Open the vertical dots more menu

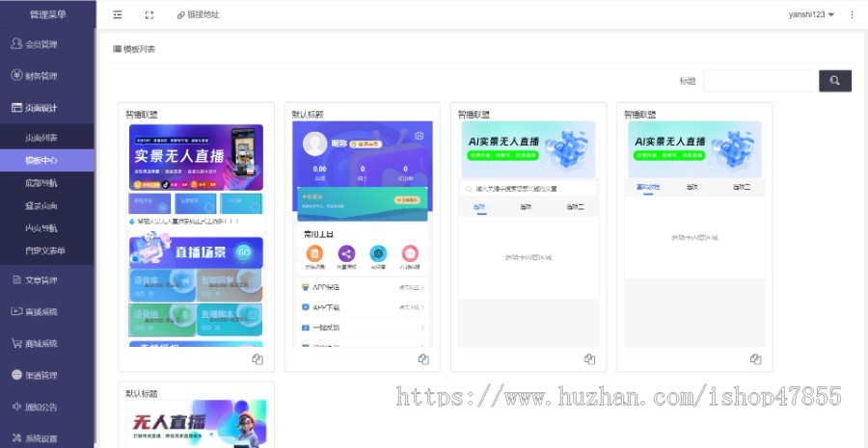click(x=852, y=15)
